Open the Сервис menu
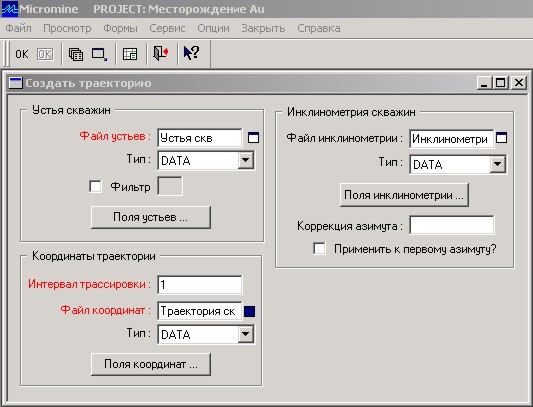This screenshot has height=407, width=533. click(x=167, y=28)
